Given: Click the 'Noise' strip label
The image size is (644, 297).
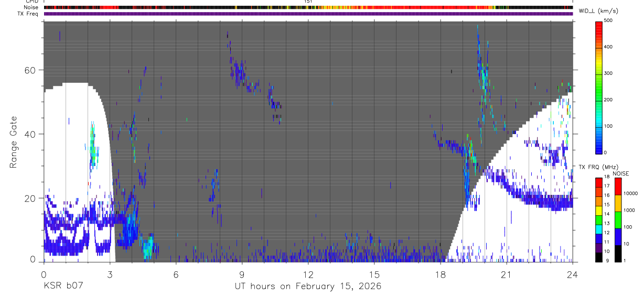Looking at the screenshot, I should [32, 7].
